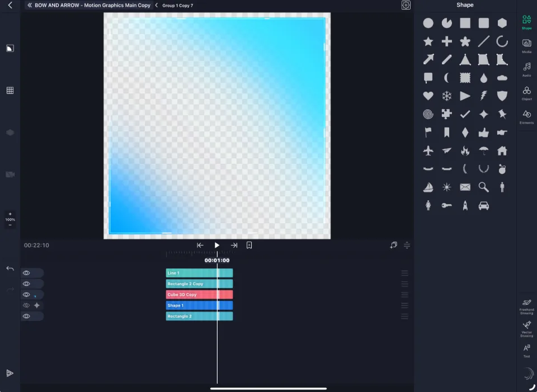Screen dimensions: 537x392
Task: Add the arrow shape
Action: (428, 60)
